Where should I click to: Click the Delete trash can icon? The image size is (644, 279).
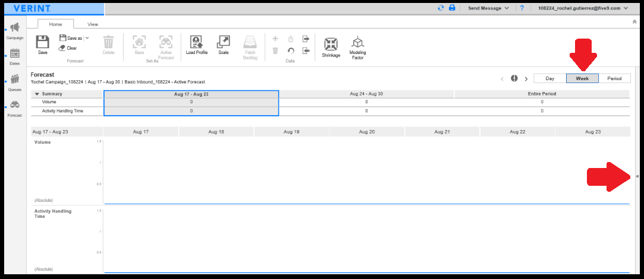coord(108,42)
